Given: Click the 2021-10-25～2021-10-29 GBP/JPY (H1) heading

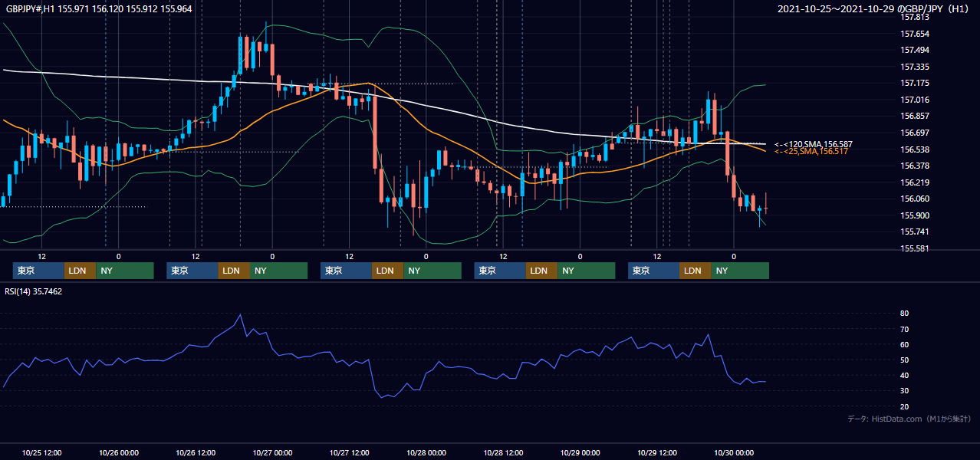Looking at the screenshot, I should 874,8.
